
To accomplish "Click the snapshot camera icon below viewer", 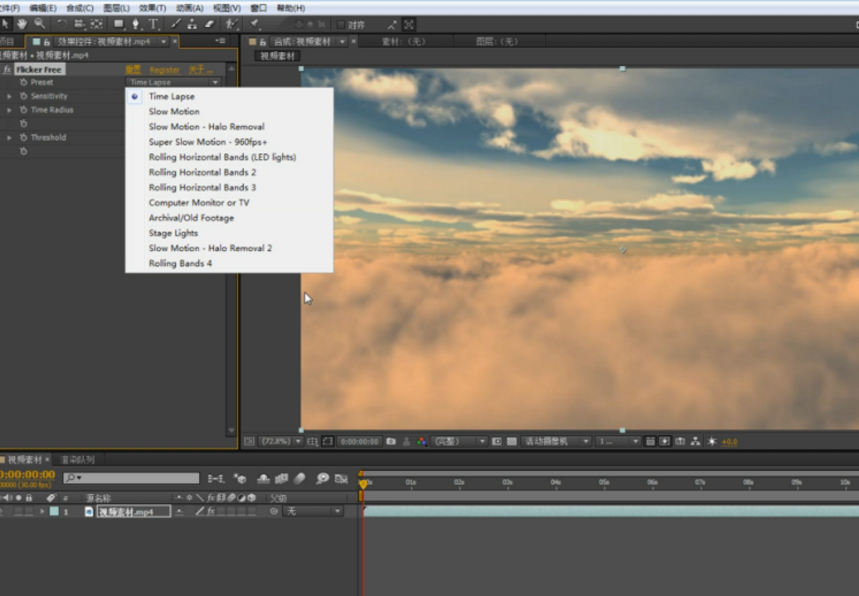I will (391, 441).
